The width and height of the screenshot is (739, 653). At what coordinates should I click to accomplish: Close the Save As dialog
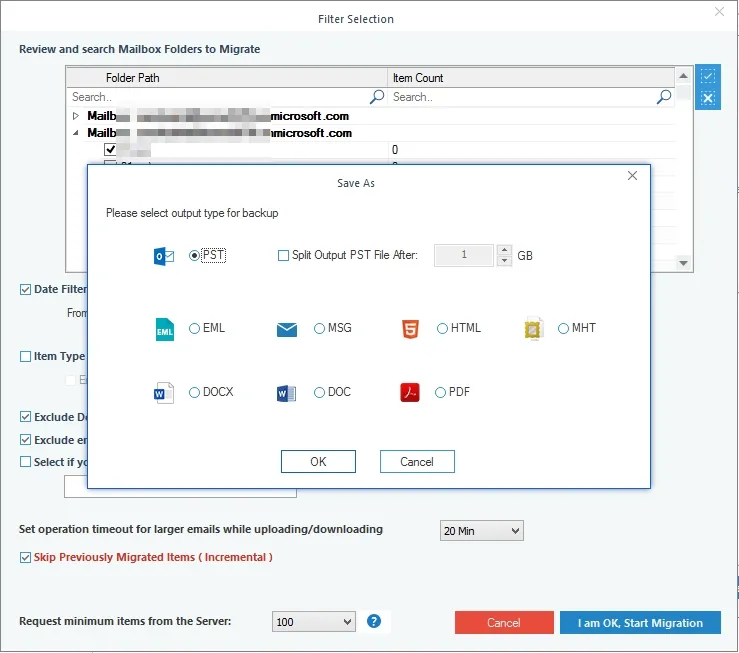(632, 176)
